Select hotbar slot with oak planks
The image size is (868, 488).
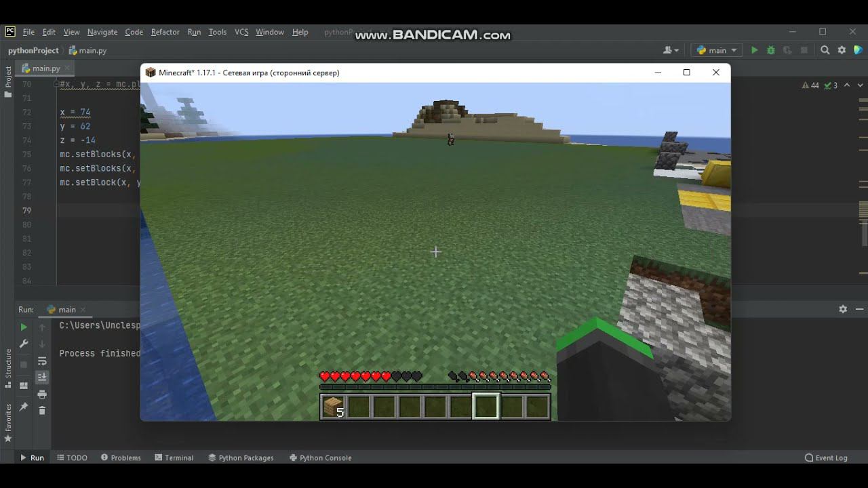[x=334, y=407]
